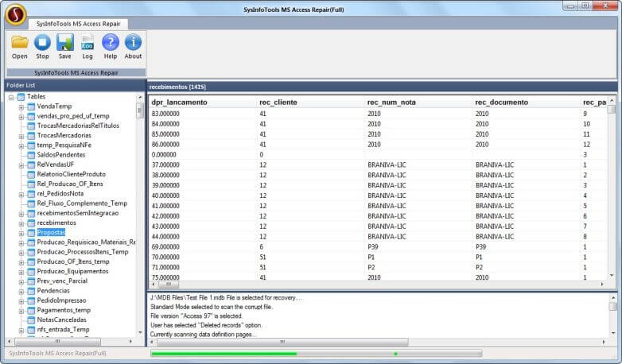Select the recebimentos table item

(56, 223)
